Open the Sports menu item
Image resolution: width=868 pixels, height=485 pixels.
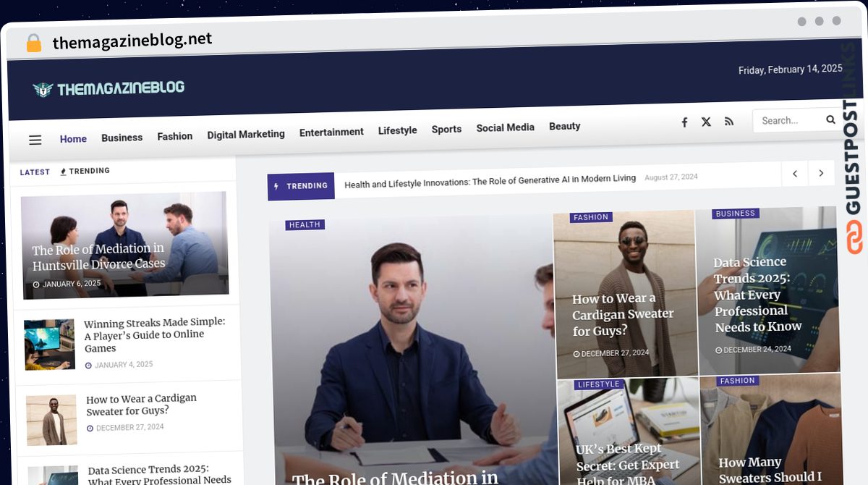pyautogui.click(x=446, y=129)
